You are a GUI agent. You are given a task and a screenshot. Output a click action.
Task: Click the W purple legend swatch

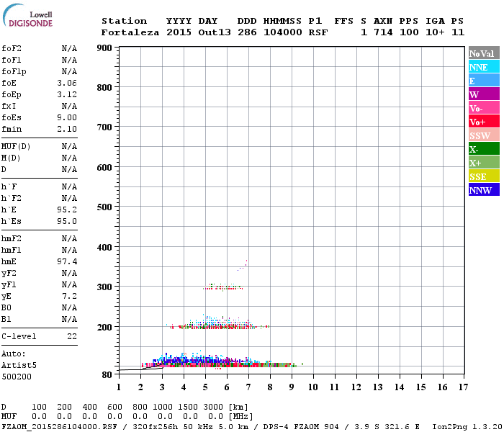pos(484,94)
